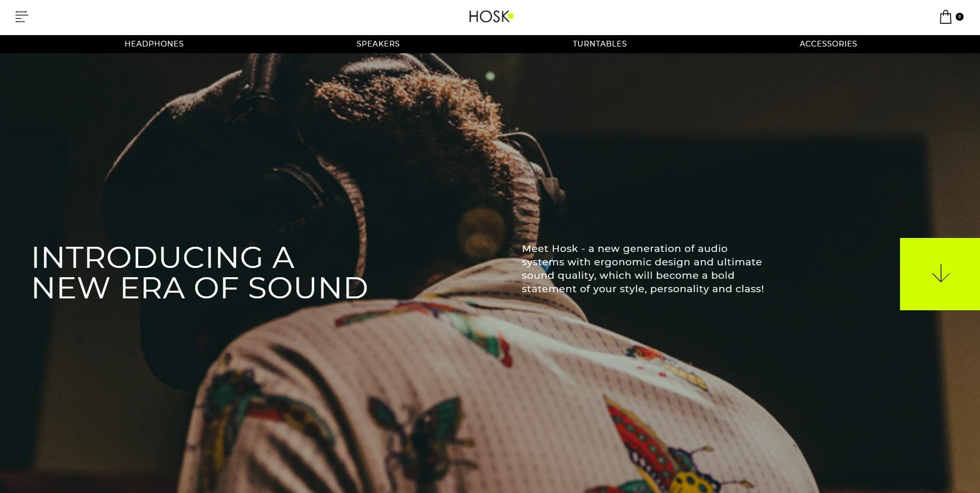Click the lime-green scroll-down button
Image resolution: width=980 pixels, height=493 pixels.
[x=940, y=274]
